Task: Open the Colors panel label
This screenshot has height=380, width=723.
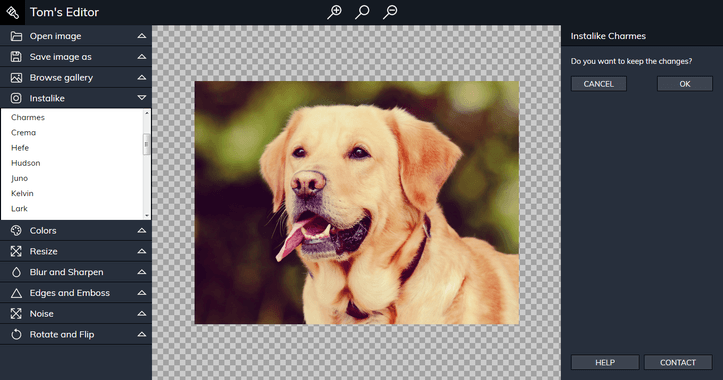Action: tap(43, 231)
